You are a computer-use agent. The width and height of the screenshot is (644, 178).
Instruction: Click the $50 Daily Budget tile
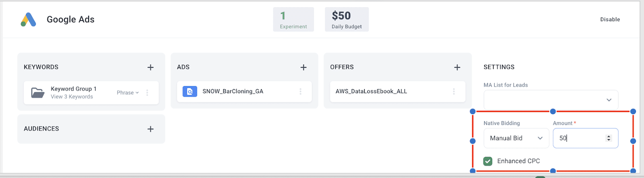(x=347, y=19)
